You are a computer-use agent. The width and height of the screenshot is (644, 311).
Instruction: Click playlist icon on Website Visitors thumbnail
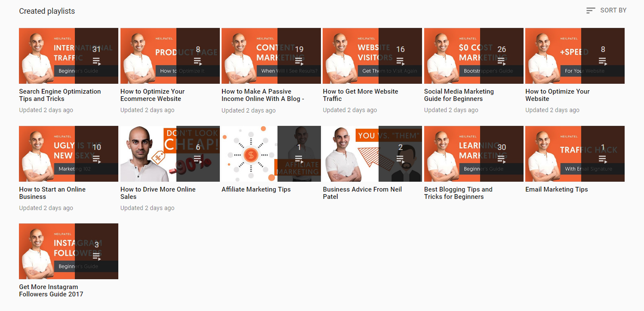tap(401, 61)
